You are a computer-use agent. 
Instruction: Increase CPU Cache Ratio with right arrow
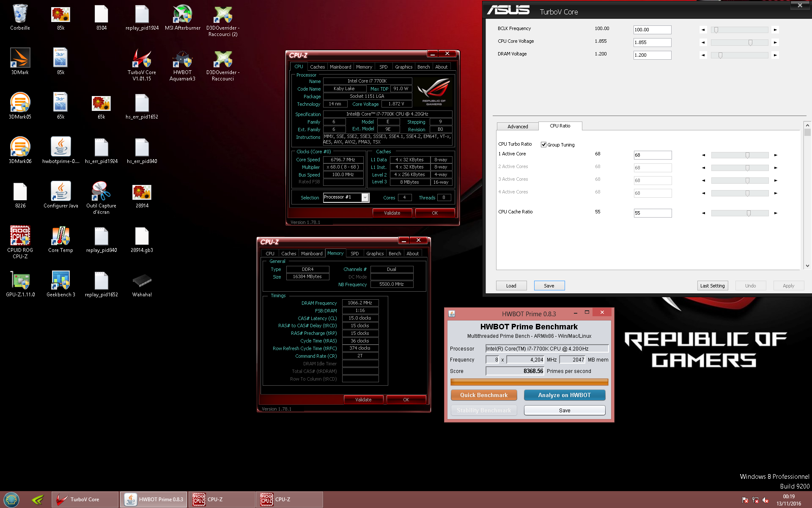tap(776, 213)
